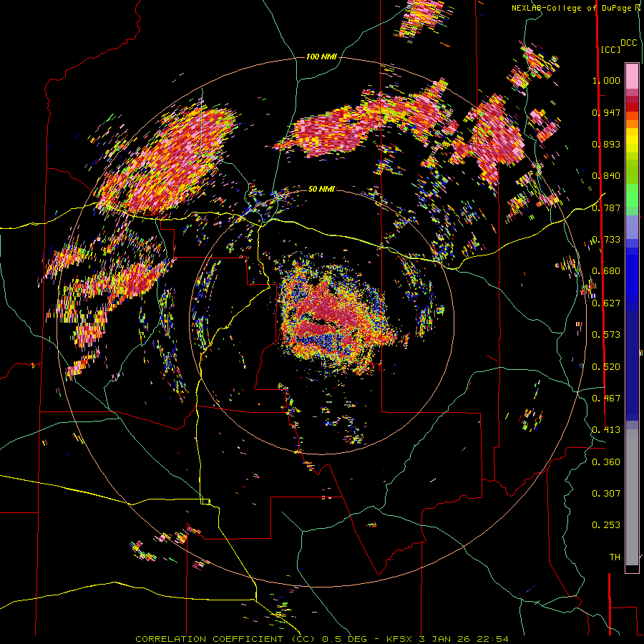Click the 0.413 scale value

[606, 430]
